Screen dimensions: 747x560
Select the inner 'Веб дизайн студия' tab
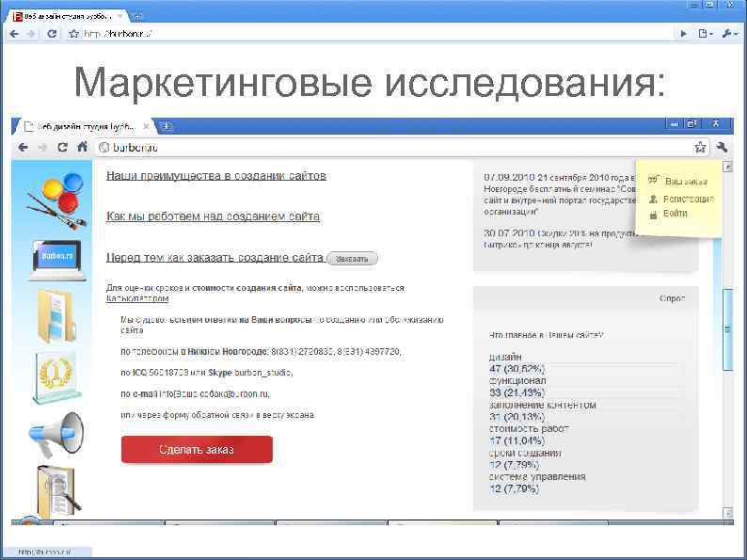[x=84, y=127]
